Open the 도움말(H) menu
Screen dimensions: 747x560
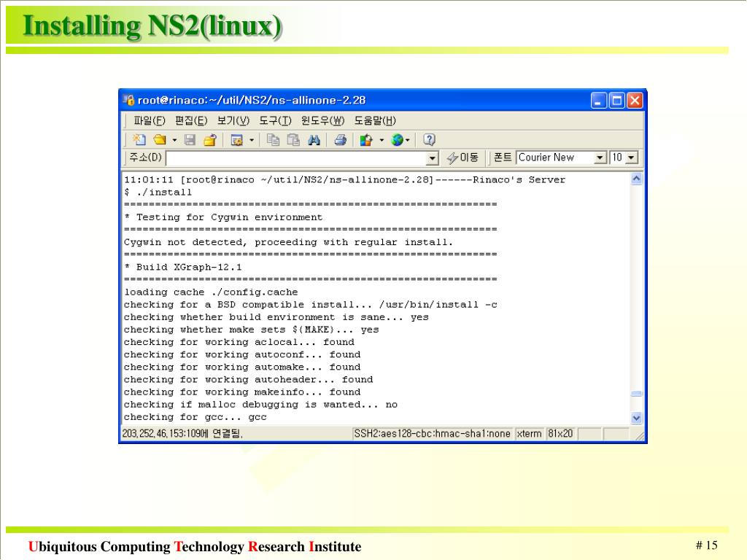point(374,120)
